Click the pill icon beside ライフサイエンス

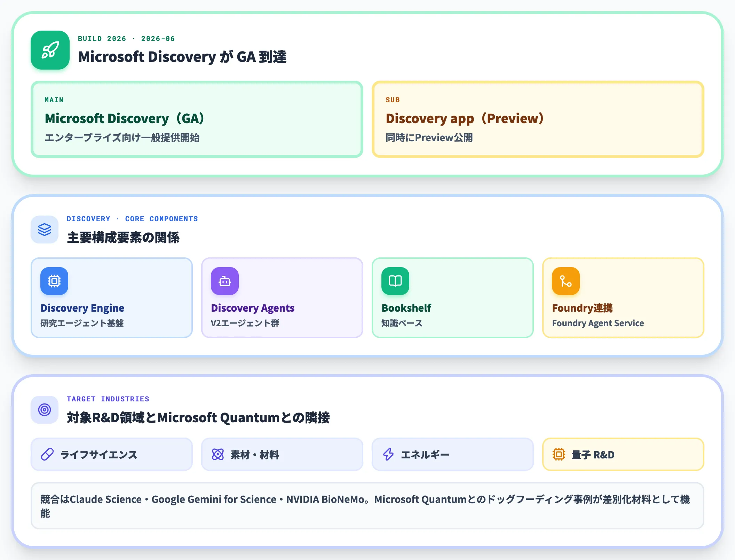47,454
